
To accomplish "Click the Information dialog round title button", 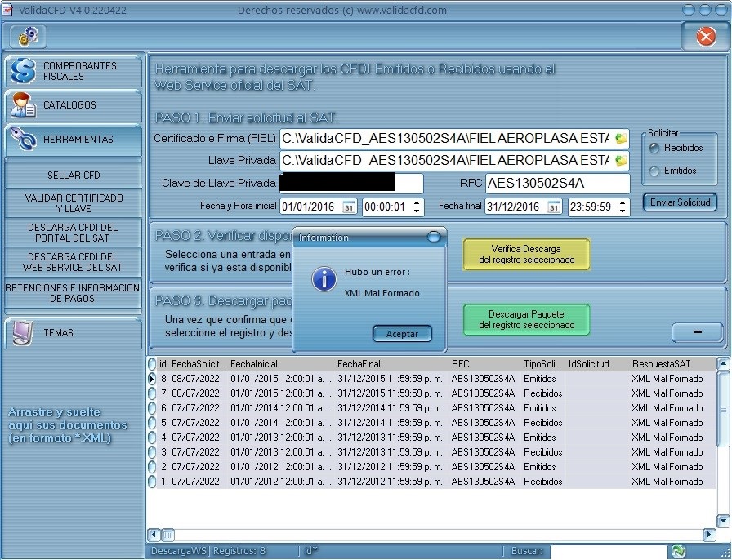I will [x=434, y=238].
